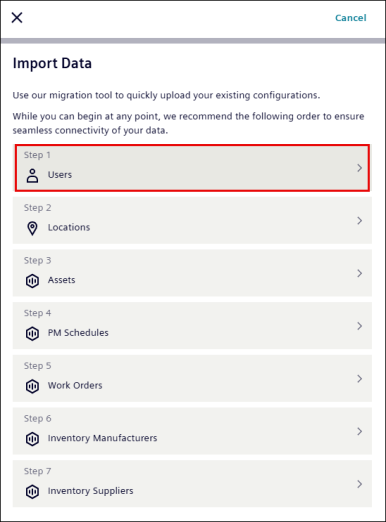Open Step 4 PM Schedules chevron

click(x=359, y=326)
